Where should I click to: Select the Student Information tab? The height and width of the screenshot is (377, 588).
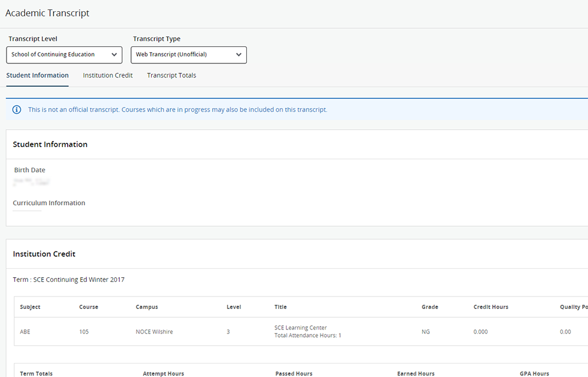point(38,75)
